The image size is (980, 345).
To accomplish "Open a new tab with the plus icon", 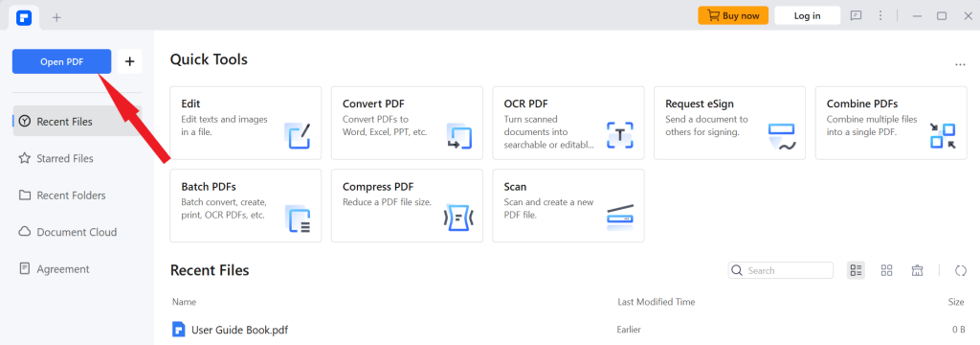I will tap(56, 17).
